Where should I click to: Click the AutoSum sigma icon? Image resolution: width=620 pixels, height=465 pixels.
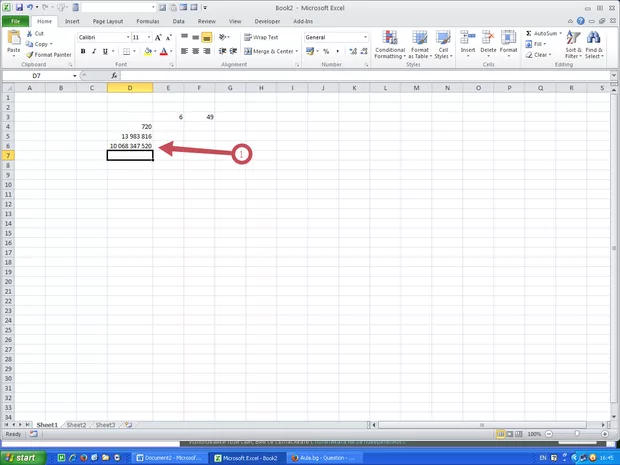coord(527,33)
